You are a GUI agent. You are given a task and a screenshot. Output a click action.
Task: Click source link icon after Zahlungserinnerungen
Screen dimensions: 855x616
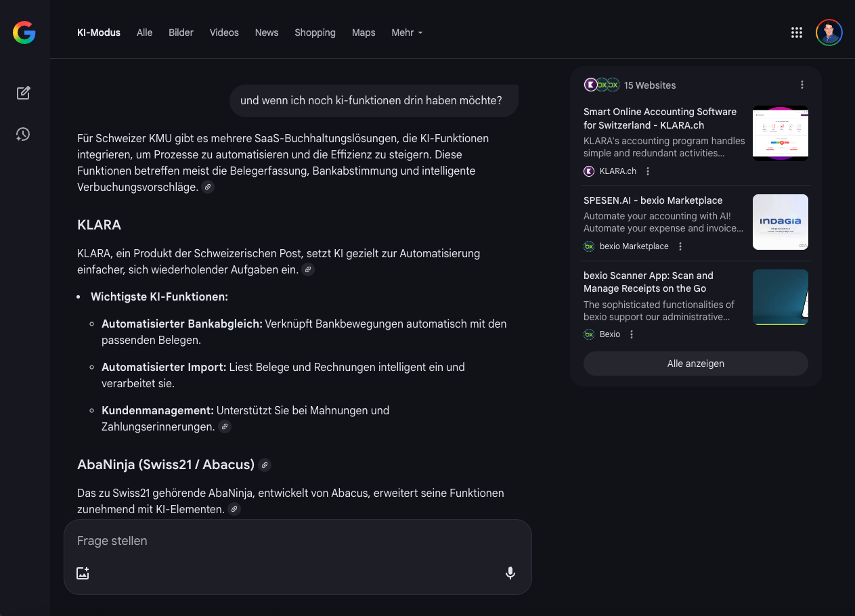225,426
